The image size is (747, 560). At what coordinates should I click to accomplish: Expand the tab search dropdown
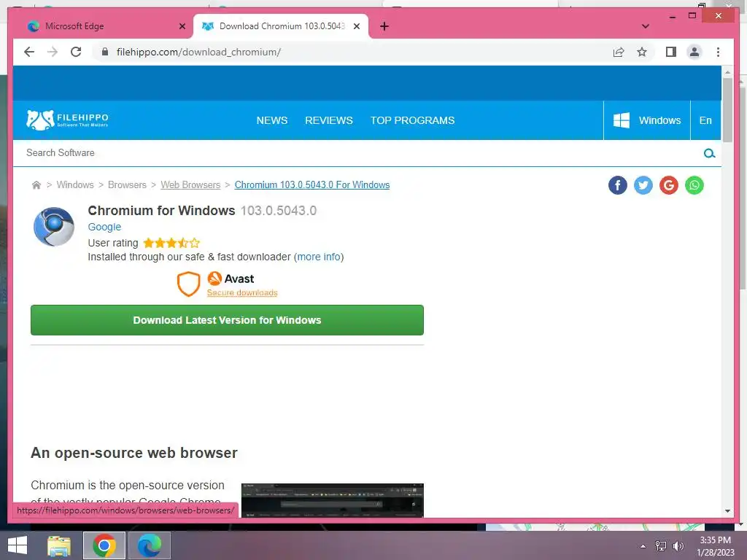(645, 26)
